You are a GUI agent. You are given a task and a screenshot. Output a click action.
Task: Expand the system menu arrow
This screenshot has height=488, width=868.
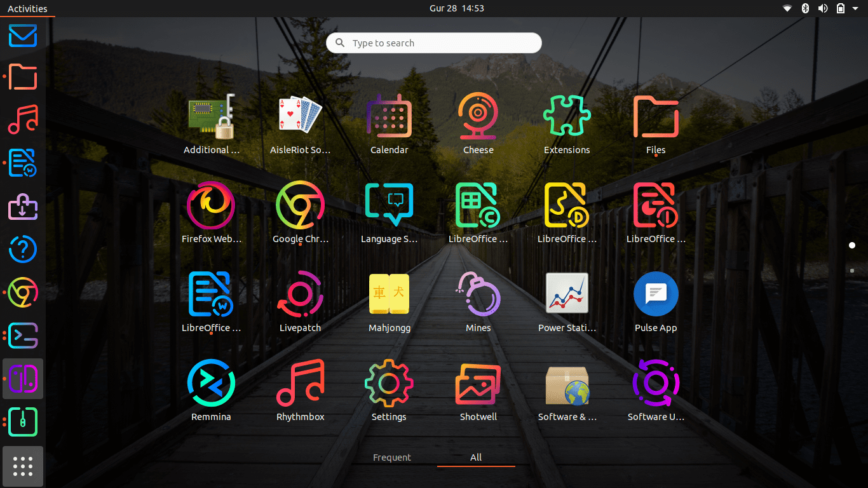coord(855,8)
